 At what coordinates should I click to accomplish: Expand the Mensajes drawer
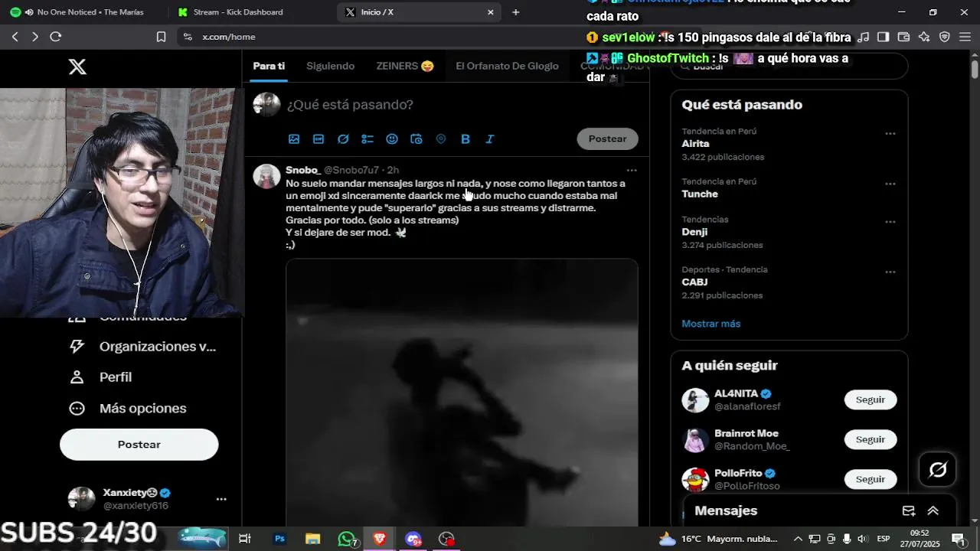tap(933, 510)
